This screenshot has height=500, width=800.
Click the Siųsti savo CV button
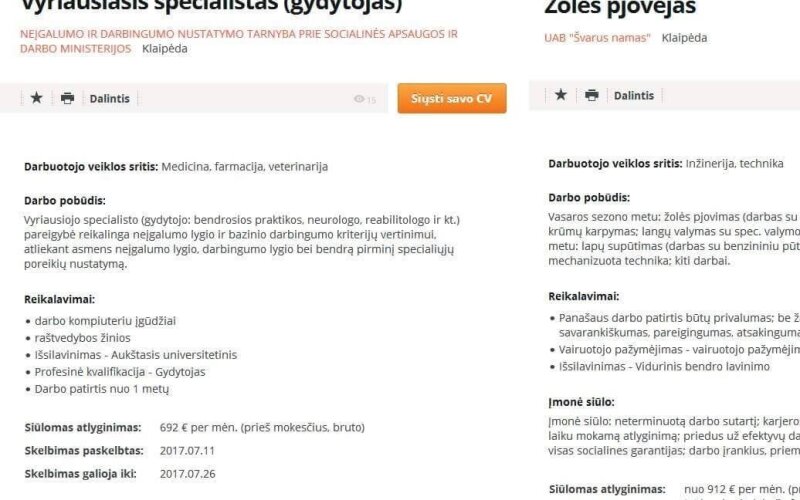tap(452, 98)
